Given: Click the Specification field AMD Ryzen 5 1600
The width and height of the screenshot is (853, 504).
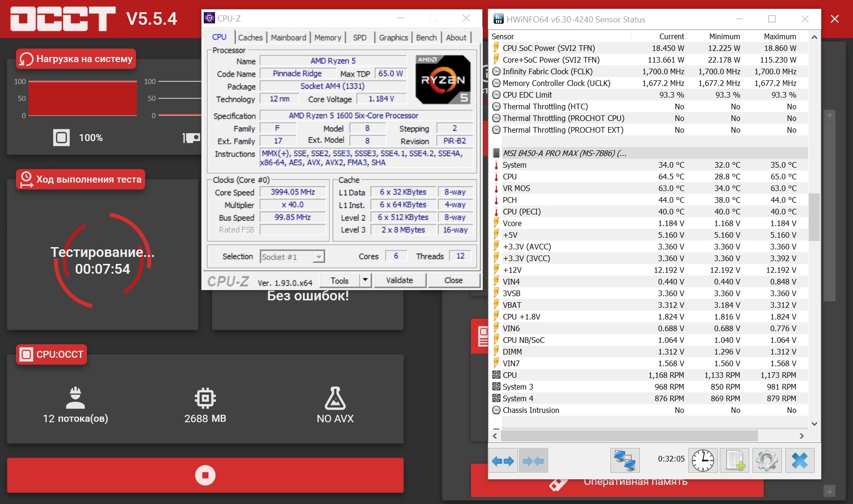Looking at the screenshot, I should pyautogui.click(x=366, y=115).
